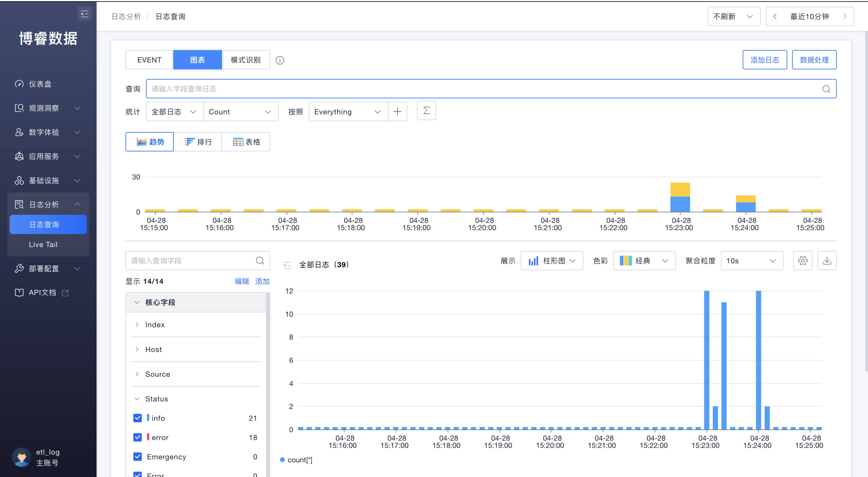The width and height of the screenshot is (868, 477).
Task: Click search magnifier in query bar
Action: tap(826, 89)
